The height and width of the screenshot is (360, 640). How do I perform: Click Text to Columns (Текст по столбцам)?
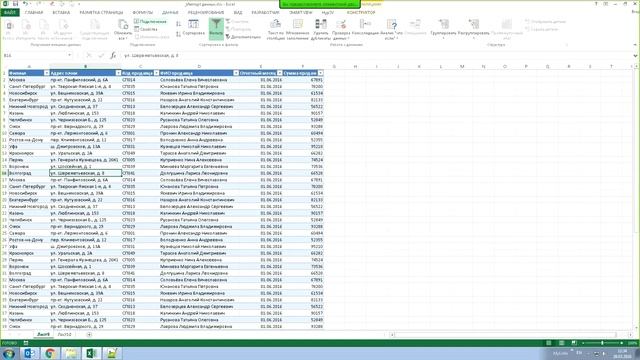(x=276, y=29)
